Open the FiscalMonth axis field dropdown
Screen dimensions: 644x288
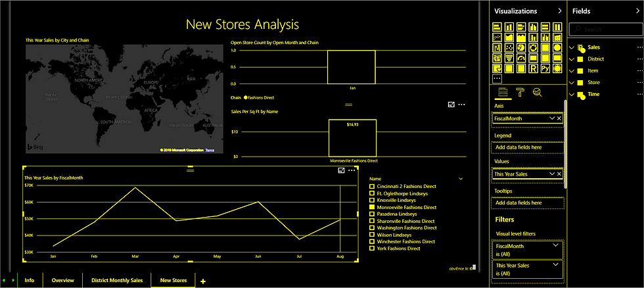coord(552,118)
